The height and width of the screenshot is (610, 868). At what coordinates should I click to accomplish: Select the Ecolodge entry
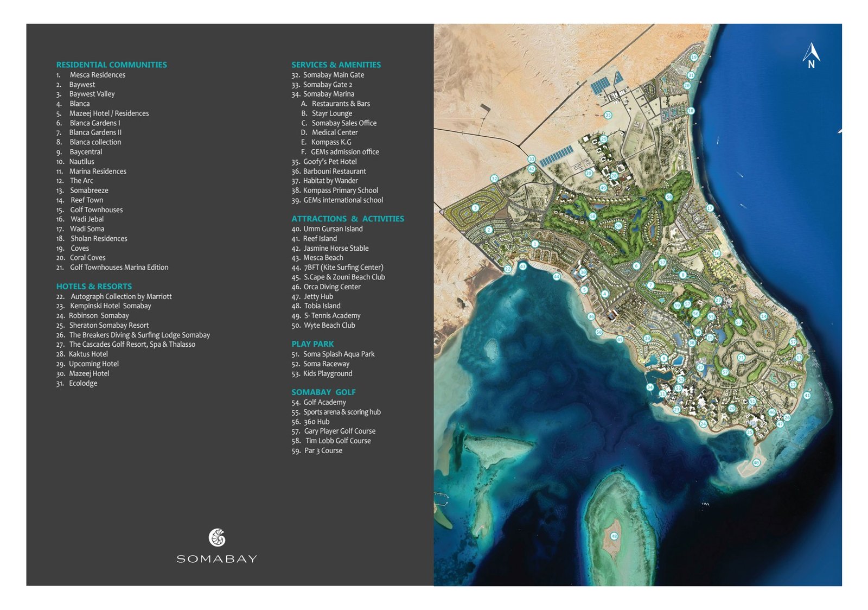[76, 383]
